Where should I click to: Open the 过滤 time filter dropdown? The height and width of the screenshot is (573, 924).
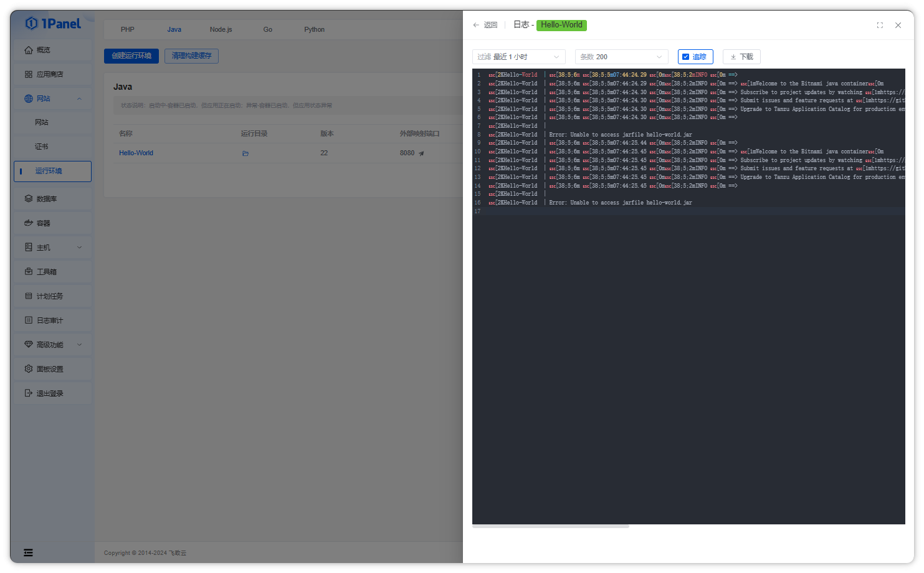(519, 57)
